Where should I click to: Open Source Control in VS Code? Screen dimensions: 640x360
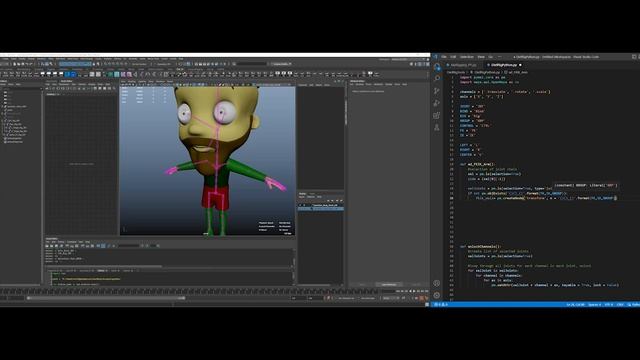(x=437, y=91)
